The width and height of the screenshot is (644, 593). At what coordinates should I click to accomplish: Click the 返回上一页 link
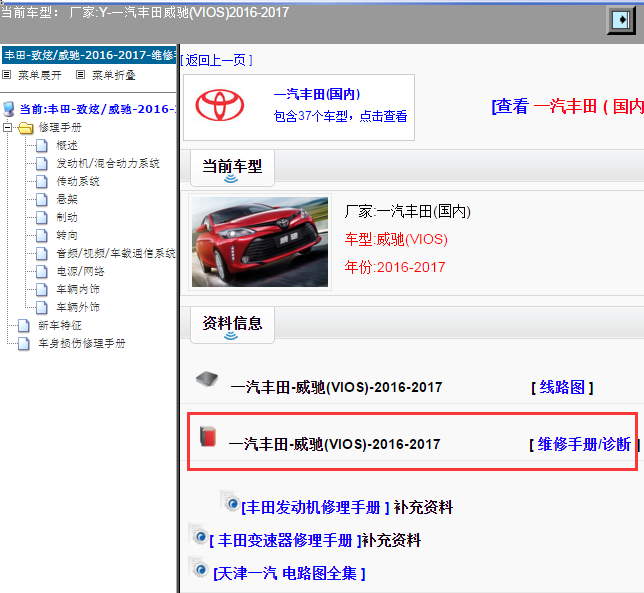[216, 60]
